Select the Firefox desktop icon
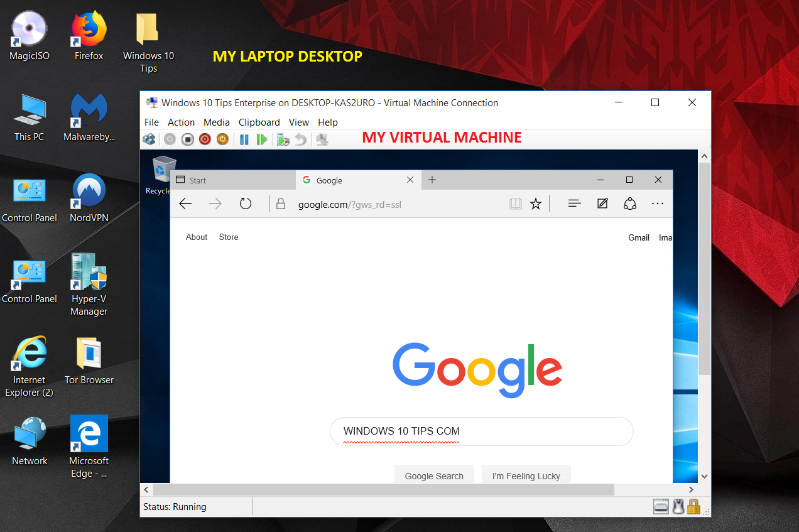Image resolution: width=799 pixels, height=532 pixels. 89,36
